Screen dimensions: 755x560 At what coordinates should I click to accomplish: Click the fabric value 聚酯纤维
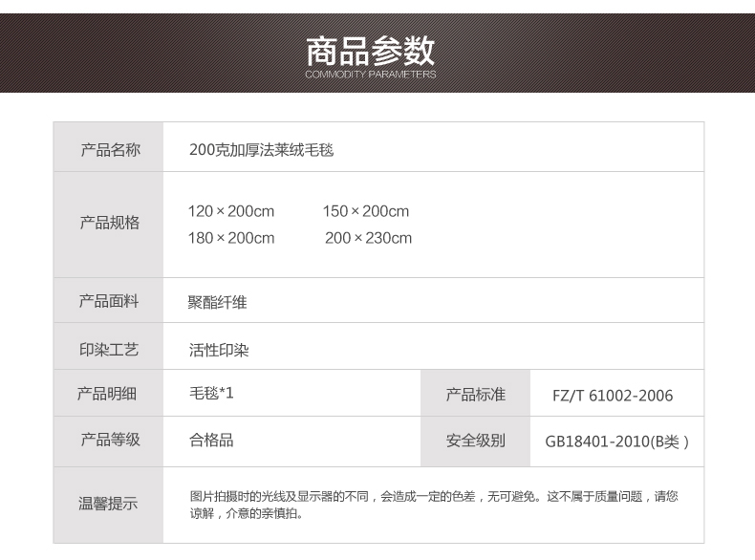click(x=218, y=302)
